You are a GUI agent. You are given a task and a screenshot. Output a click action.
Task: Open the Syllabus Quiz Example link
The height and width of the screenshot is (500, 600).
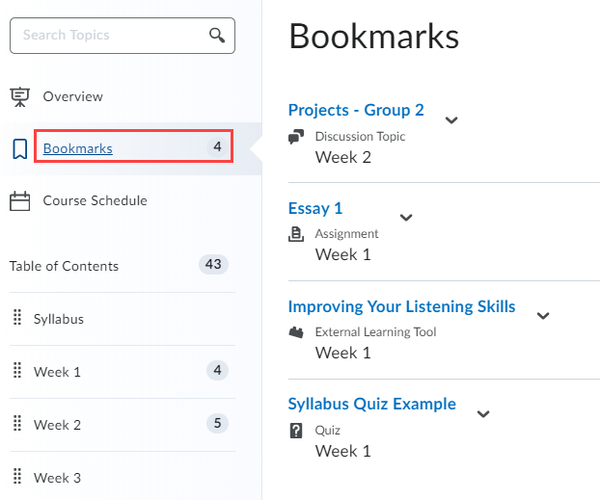click(x=372, y=404)
